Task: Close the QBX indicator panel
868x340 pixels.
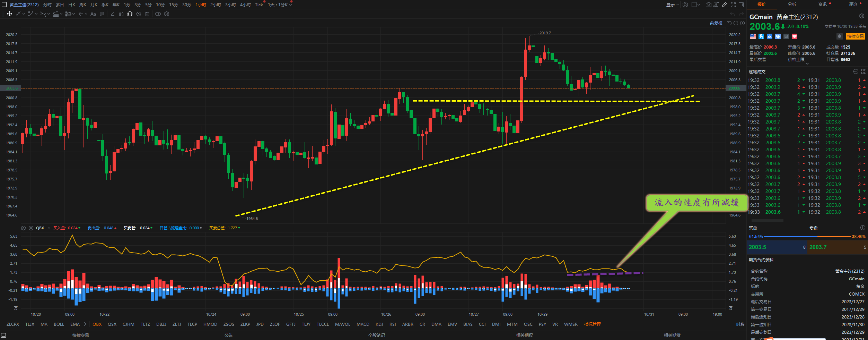Action: (x=31, y=228)
